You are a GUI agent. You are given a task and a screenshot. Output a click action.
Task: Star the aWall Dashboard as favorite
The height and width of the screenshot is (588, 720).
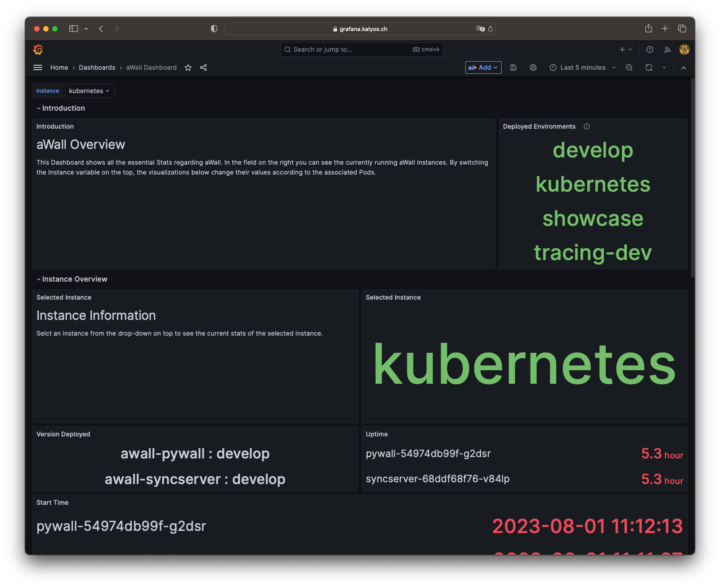pyautogui.click(x=188, y=67)
